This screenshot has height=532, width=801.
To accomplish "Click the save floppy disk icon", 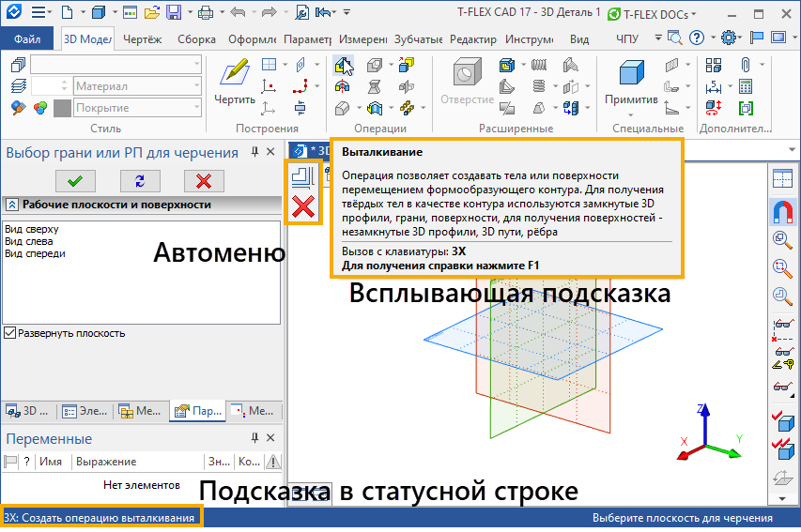I will click(x=174, y=13).
